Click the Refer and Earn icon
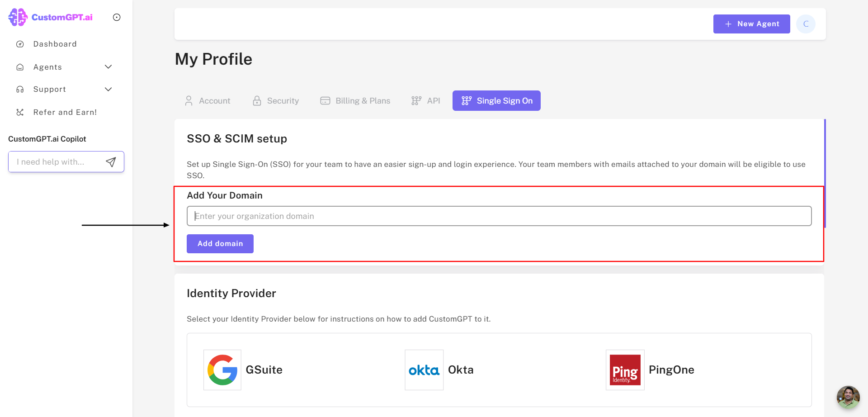This screenshot has width=868, height=417. (x=20, y=112)
